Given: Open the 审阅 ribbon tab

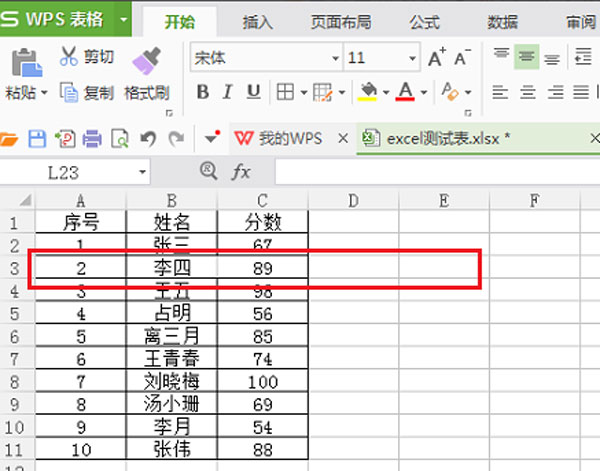Looking at the screenshot, I should 581,22.
